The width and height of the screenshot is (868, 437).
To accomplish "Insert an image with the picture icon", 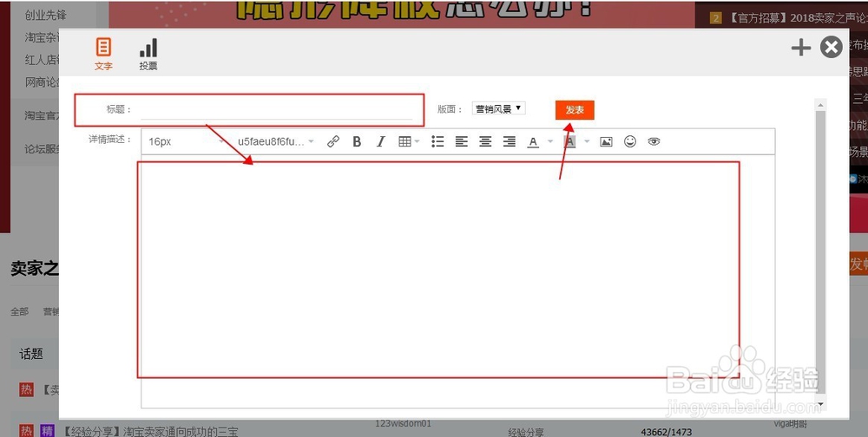I will [606, 141].
